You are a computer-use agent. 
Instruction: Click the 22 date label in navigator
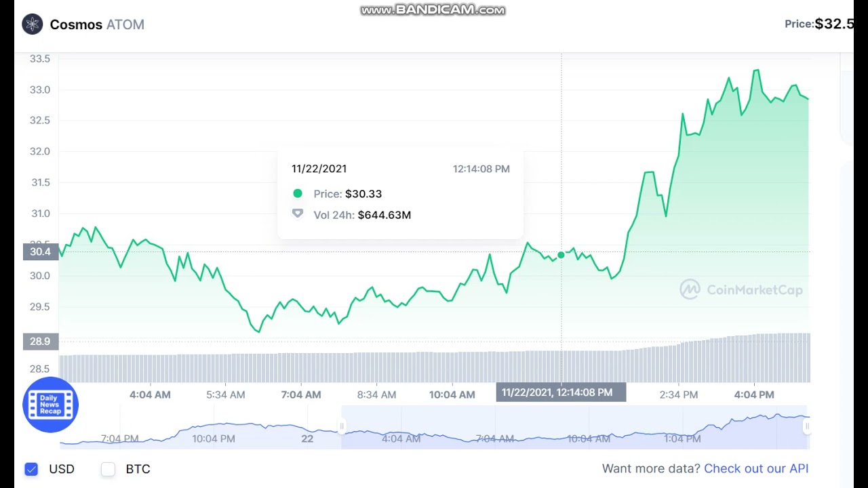pyautogui.click(x=307, y=439)
